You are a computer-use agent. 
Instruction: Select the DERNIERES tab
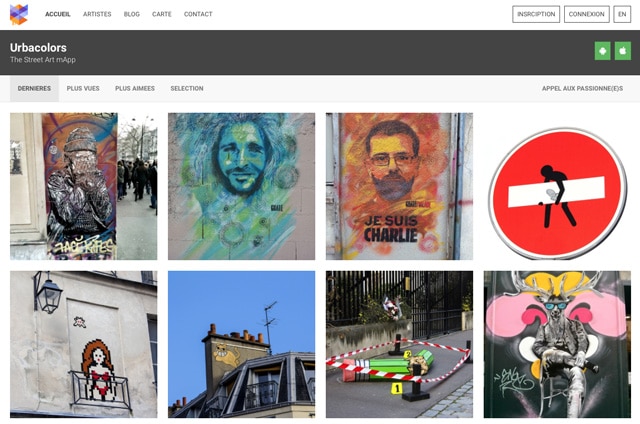[34, 89]
